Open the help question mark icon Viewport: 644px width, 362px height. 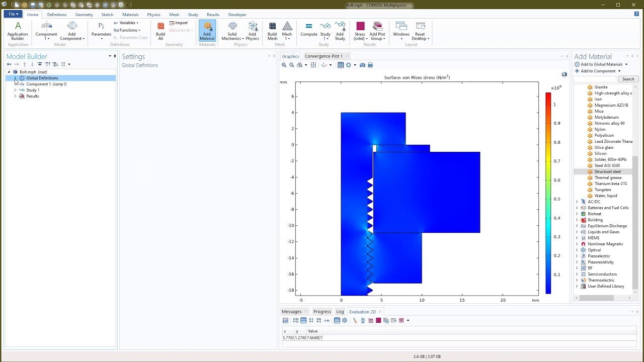pyautogui.click(x=636, y=14)
